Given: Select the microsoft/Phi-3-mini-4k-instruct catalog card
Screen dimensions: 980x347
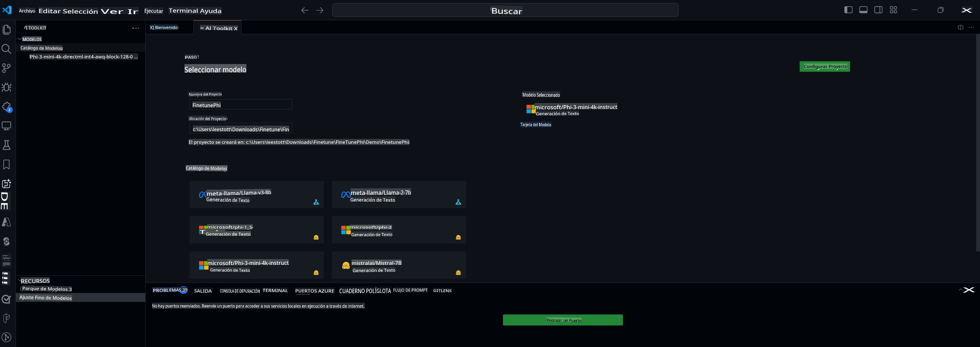Looking at the screenshot, I should (256, 265).
